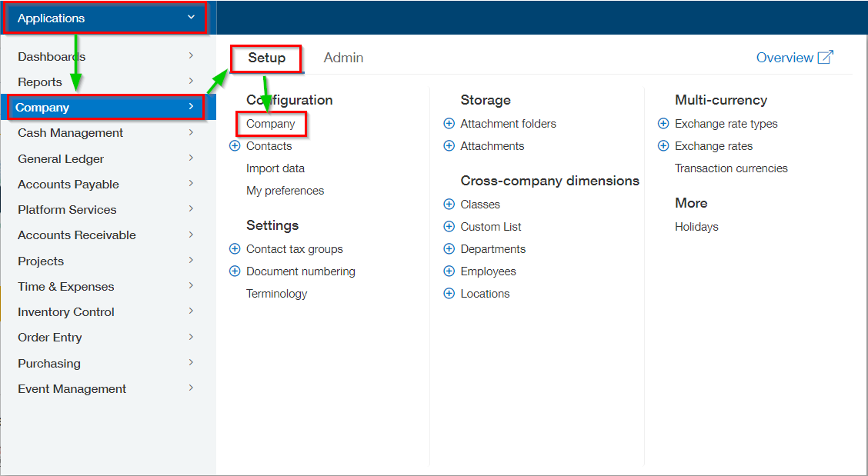
Task: Click the plus icon beside Contacts
Action: click(235, 145)
